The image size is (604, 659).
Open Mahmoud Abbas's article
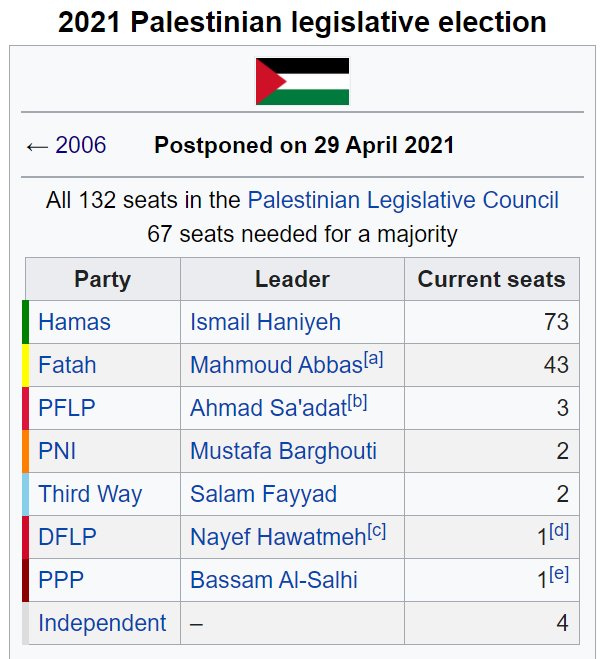[x=276, y=365]
